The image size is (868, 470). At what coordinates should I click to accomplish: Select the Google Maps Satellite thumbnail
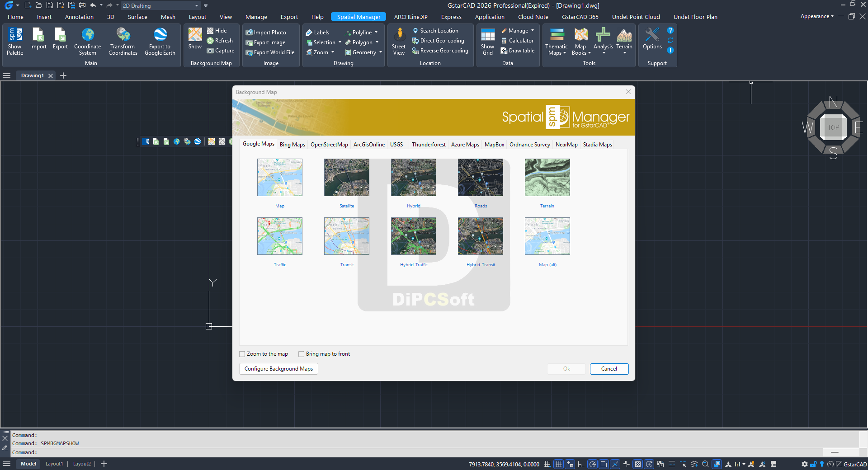pos(347,177)
